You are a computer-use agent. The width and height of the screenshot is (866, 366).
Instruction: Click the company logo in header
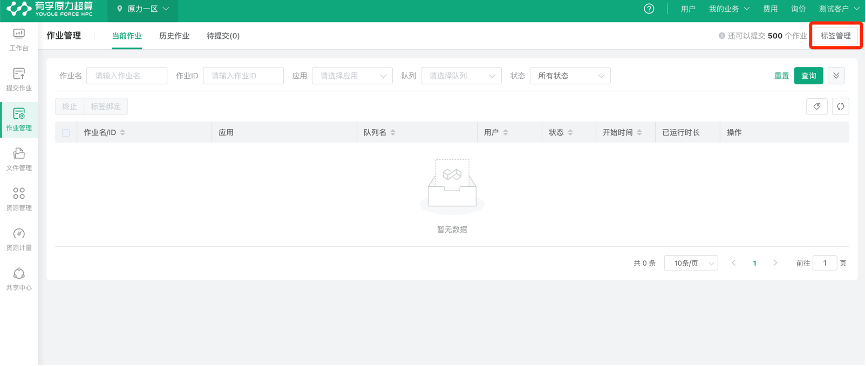click(49, 9)
